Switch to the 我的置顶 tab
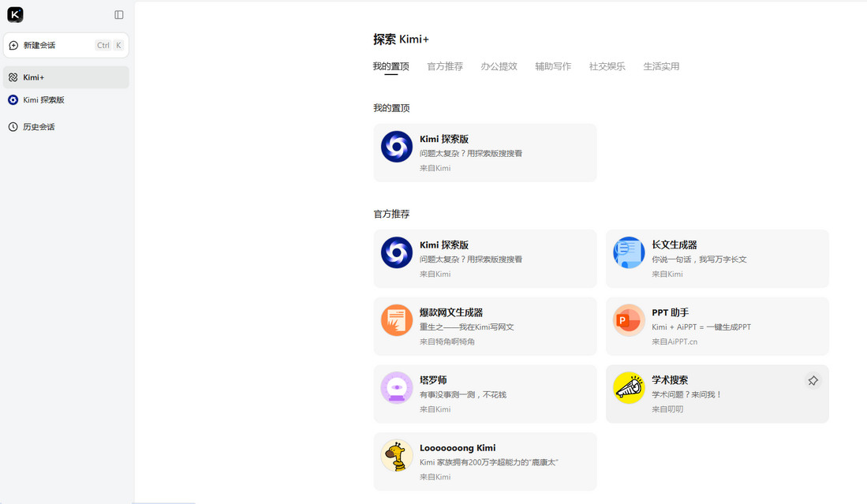The height and width of the screenshot is (504, 867). point(391,66)
